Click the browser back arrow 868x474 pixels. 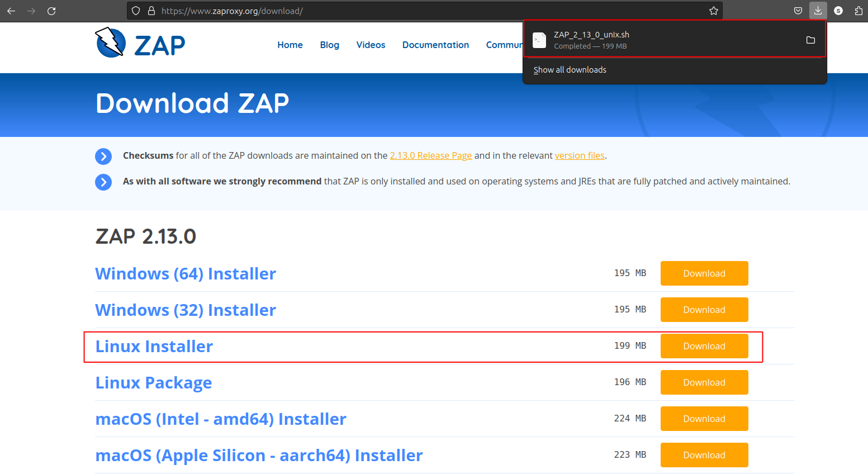pyautogui.click(x=11, y=11)
